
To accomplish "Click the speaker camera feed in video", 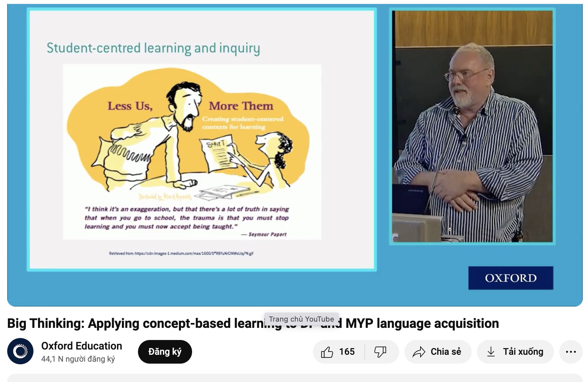I will coord(472,126).
